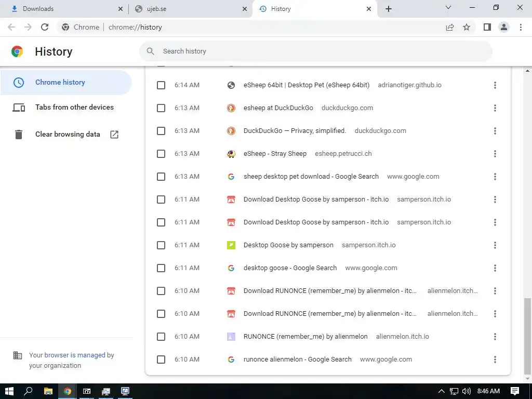Open actions for runonce alienmelon Google Search

coord(495,360)
